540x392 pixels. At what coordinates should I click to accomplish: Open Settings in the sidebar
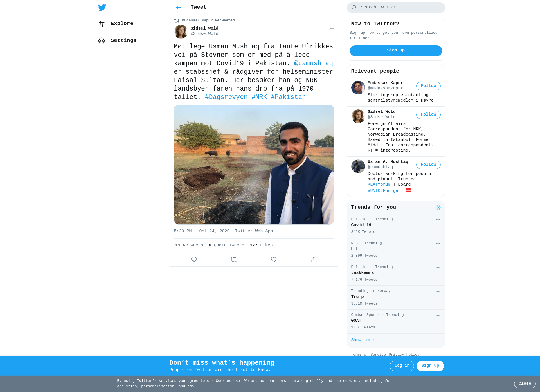(117, 40)
